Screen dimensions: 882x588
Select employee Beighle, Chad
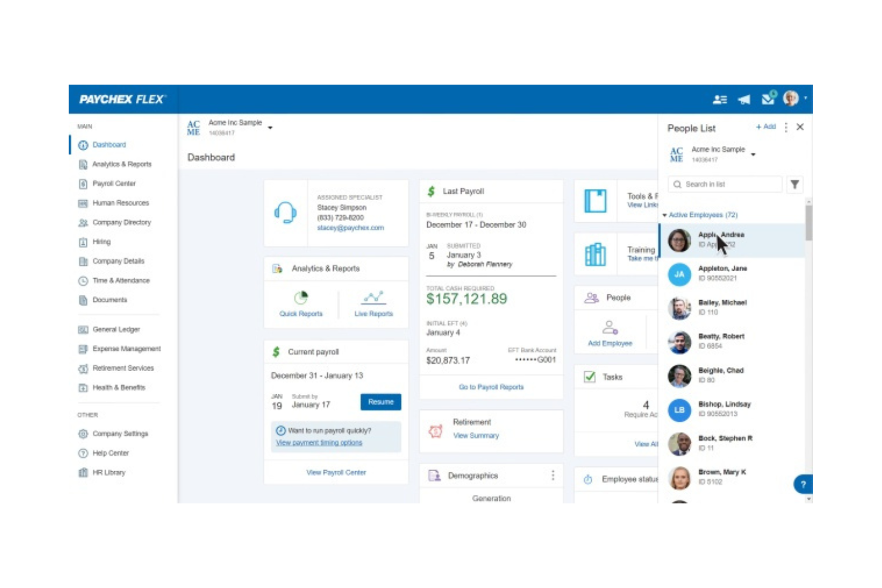(732, 376)
